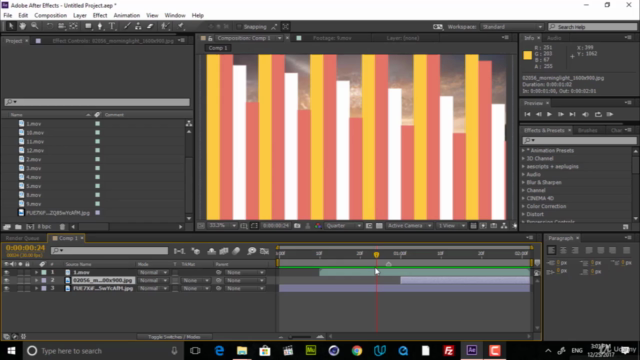640x360 pixels.
Task: Click the current timecode 0:00:00:24 display
Action: click(x=25, y=248)
